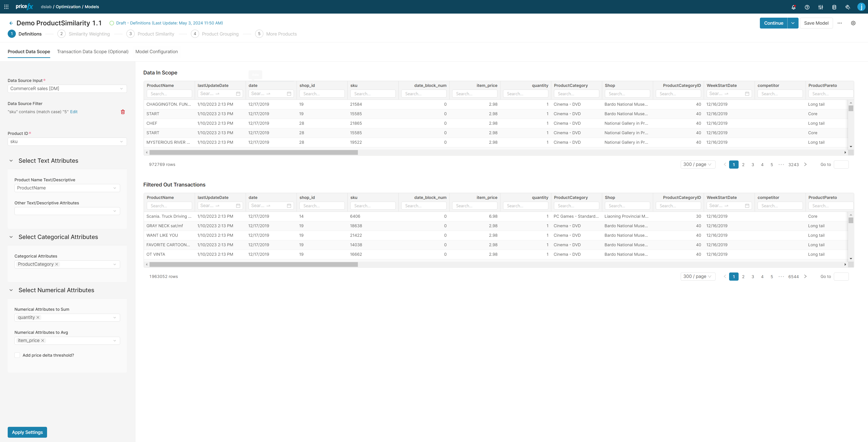
Task: Delete the data source filter with trash icon
Action: 123,112
